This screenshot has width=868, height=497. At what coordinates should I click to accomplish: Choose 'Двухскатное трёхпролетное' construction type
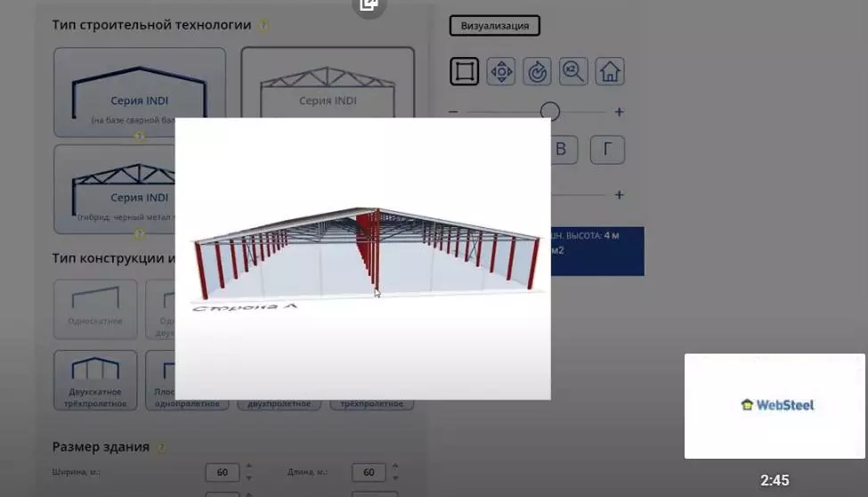96,379
